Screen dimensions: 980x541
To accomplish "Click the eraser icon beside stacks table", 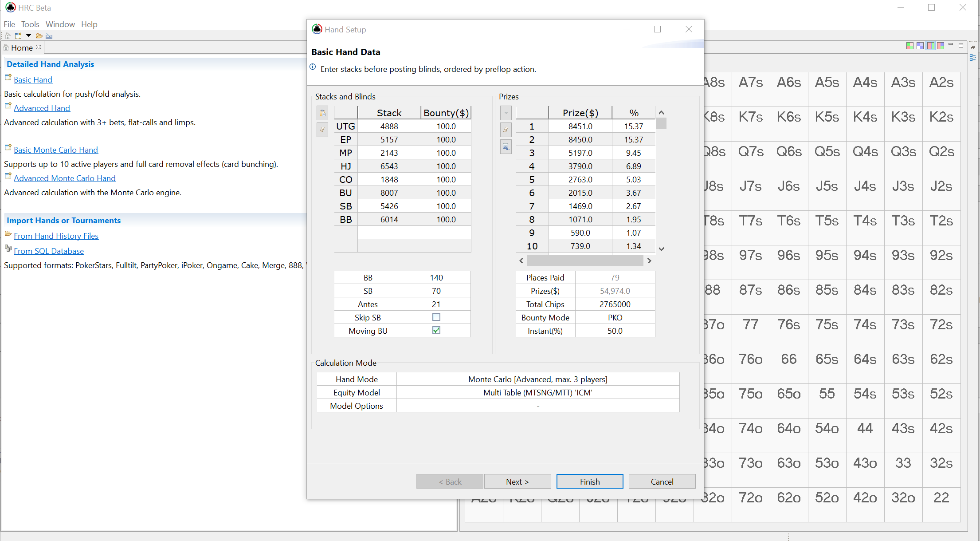I will point(322,130).
